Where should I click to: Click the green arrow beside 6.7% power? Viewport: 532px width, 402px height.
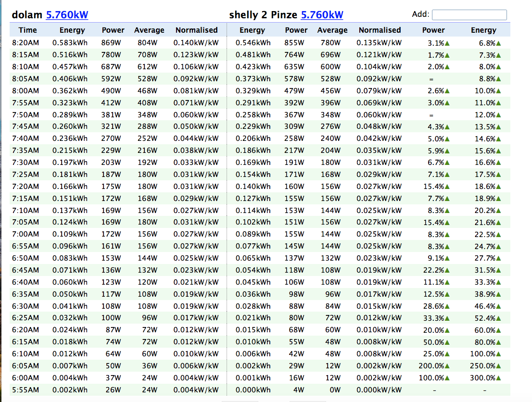pyautogui.click(x=447, y=163)
